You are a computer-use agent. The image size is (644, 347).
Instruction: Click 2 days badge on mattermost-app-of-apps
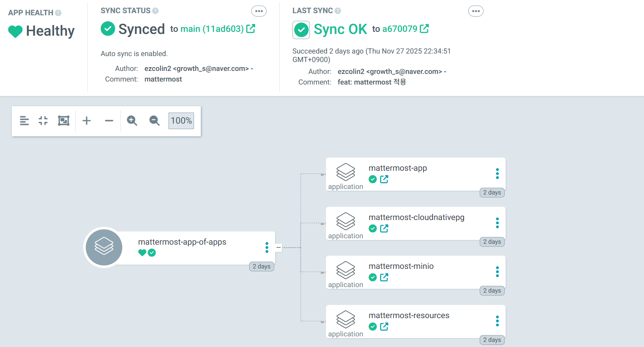point(262,266)
